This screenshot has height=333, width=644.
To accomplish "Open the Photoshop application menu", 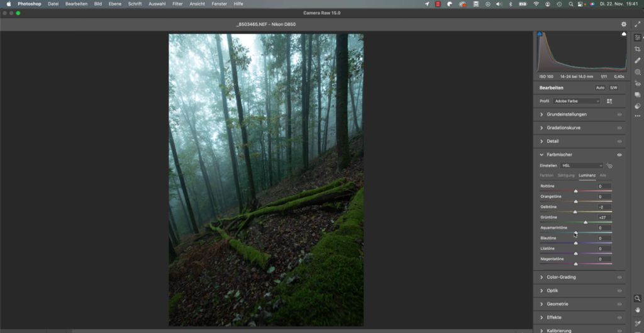I will coord(29,4).
